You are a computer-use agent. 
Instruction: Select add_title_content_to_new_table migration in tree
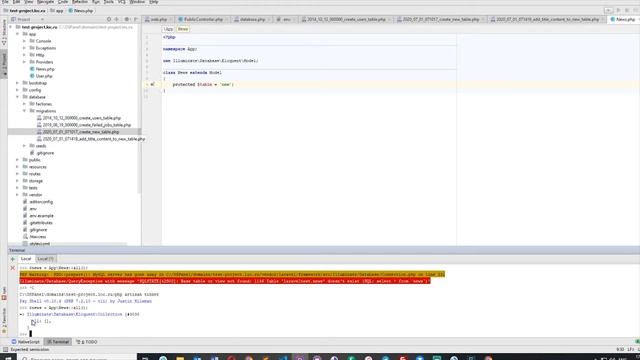pyautogui.click(x=91, y=139)
